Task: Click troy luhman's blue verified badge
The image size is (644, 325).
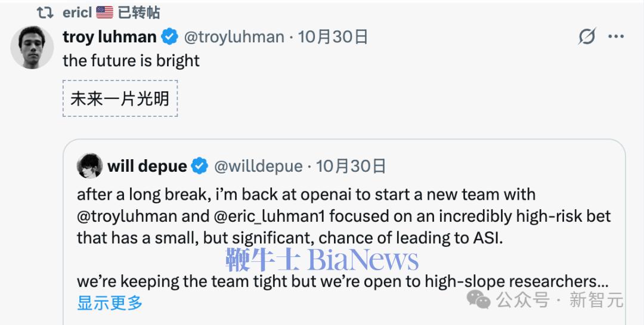Action: 170,37
